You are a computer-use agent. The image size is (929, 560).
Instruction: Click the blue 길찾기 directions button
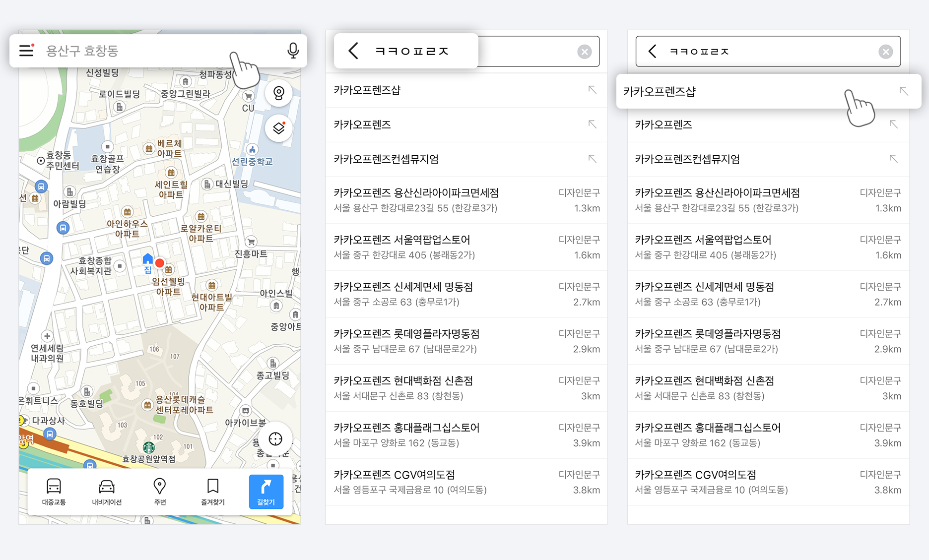(266, 492)
